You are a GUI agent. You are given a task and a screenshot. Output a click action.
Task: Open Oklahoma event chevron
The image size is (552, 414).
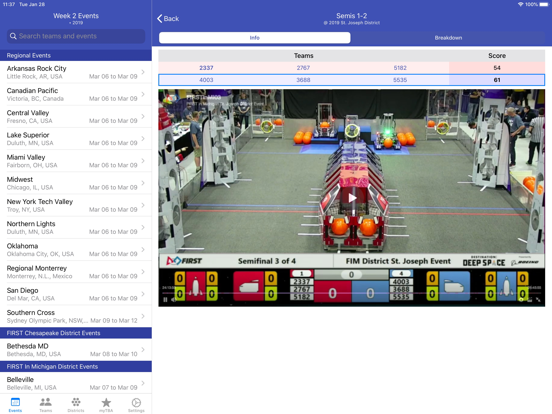pos(143,249)
